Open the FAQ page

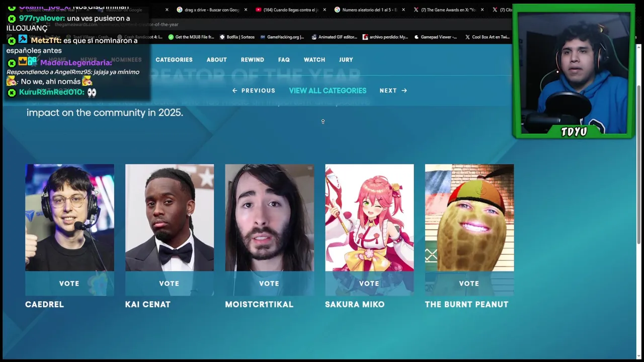[x=284, y=60]
